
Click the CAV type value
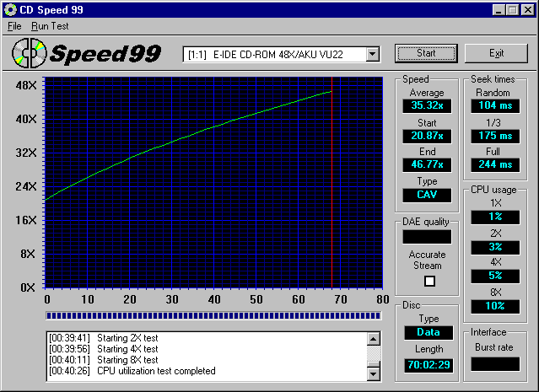[427, 195]
